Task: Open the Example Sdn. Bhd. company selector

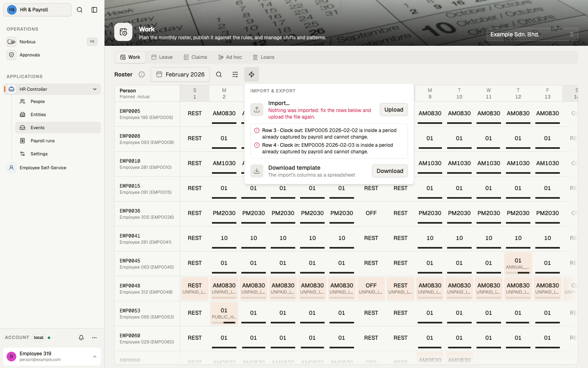Action: (532, 34)
